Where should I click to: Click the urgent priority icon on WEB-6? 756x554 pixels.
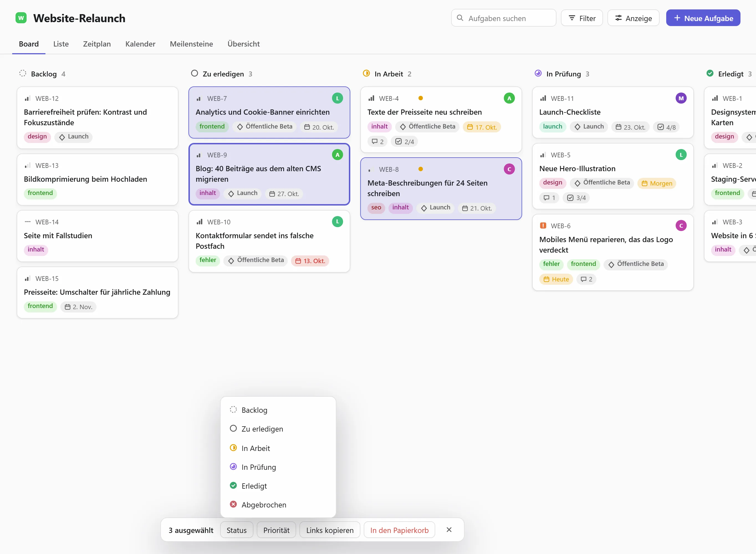pos(543,225)
